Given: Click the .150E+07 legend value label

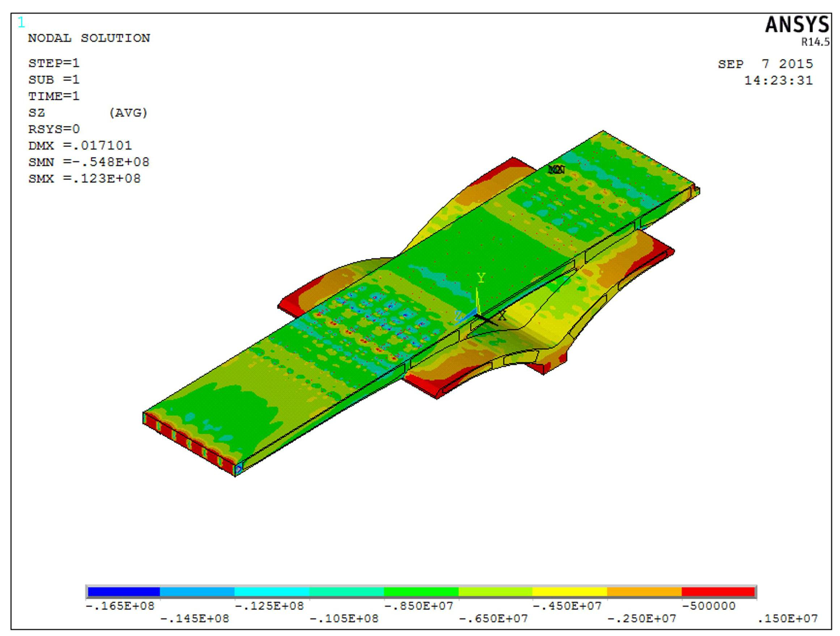Looking at the screenshot, I should pos(788,619).
